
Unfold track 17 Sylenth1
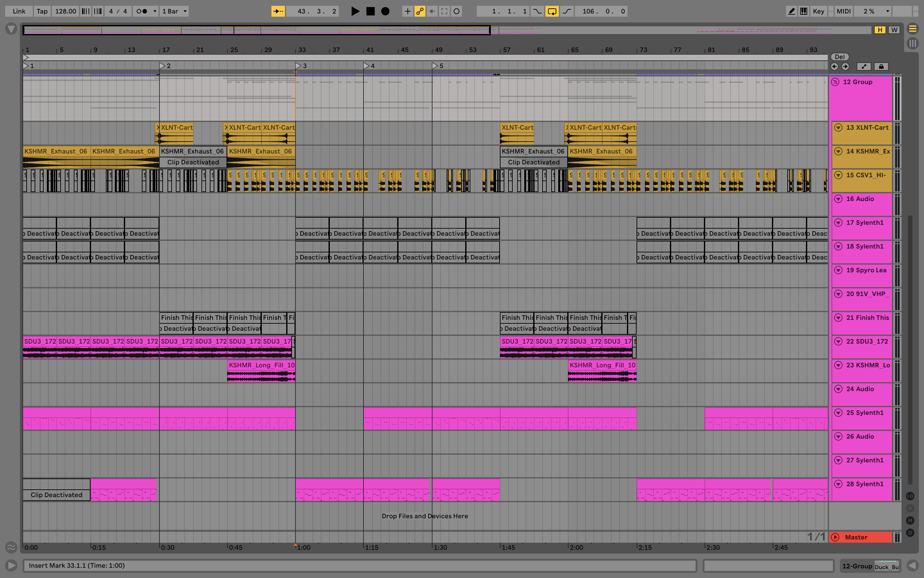pyautogui.click(x=838, y=223)
